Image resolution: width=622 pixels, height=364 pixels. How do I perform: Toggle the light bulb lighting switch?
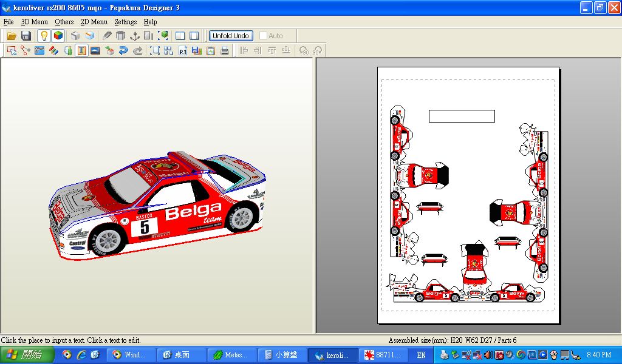44,36
